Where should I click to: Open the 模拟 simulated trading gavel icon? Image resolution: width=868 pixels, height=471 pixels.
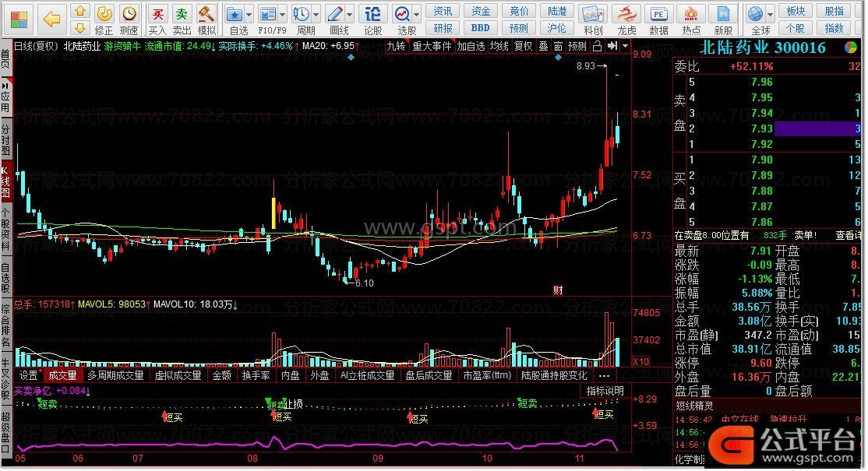click(x=206, y=13)
